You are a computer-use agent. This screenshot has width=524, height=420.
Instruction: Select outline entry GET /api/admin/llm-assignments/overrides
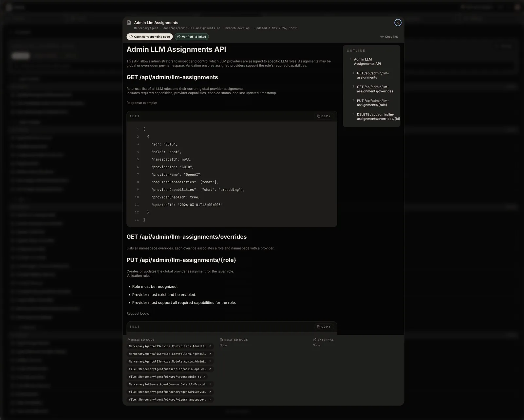[375, 89]
